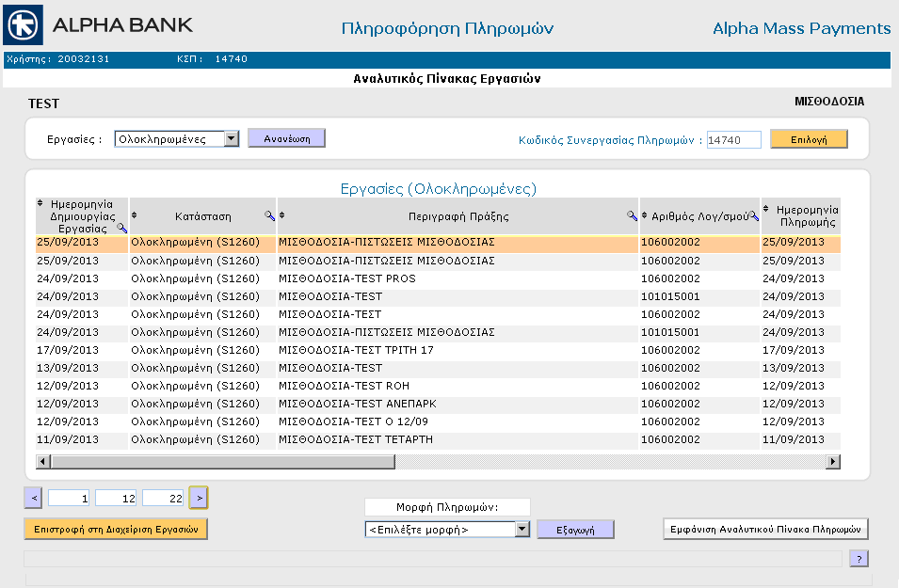Select row ΜΙΣΘΟΔΟΣΙΑ-ΤΕΣΤ Ο 12/09
The height and width of the screenshot is (588, 899).
[x=439, y=421]
